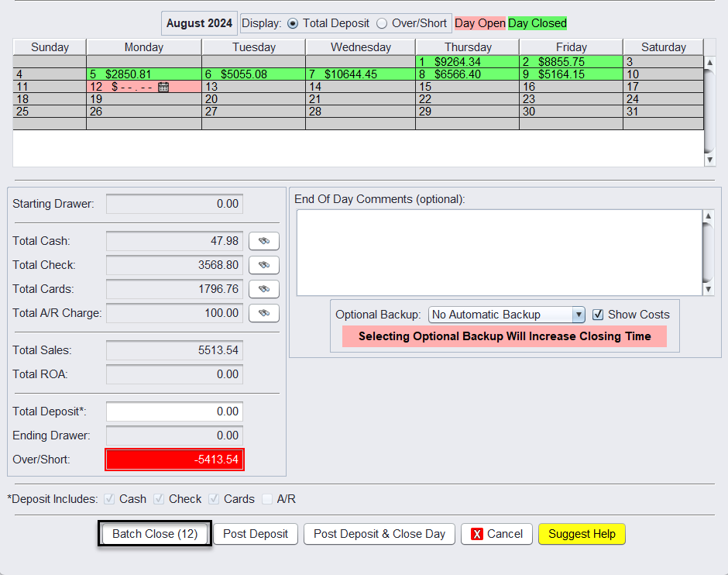
Task: Click the detail icon beside Total Cards
Action: pyautogui.click(x=263, y=289)
